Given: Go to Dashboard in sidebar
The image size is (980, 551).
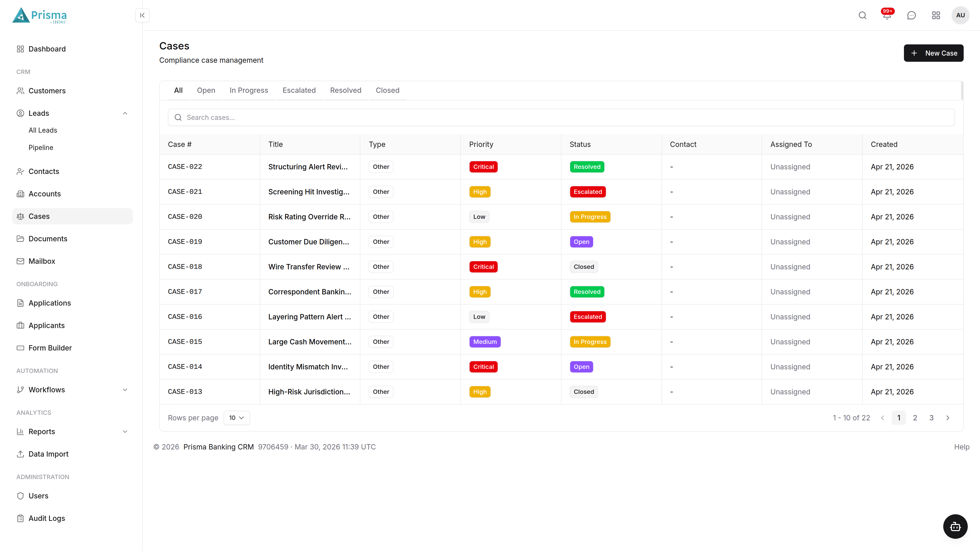Looking at the screenshot, I should coord(72,49).
